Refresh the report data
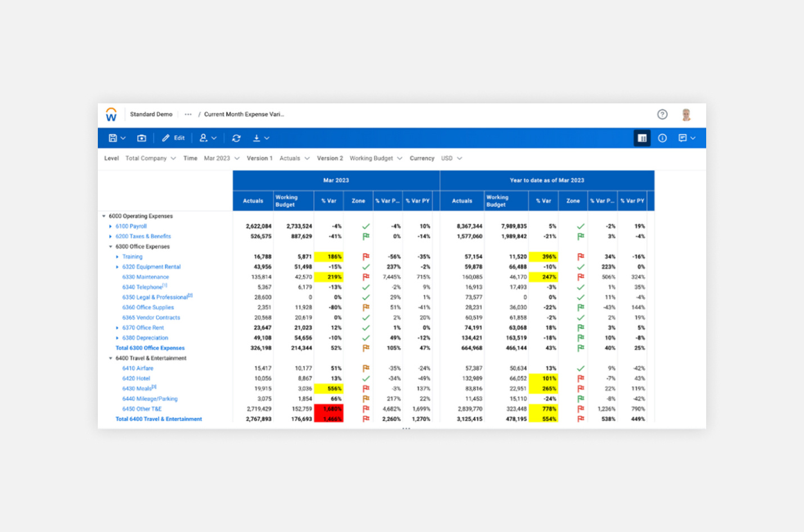Screen dimensions: 804x532 [236, 138]
